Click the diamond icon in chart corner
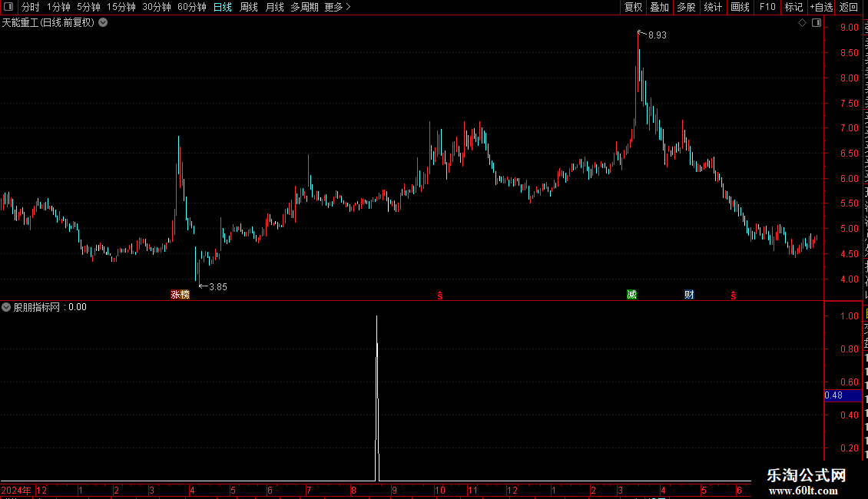 [x=802, y=23]
